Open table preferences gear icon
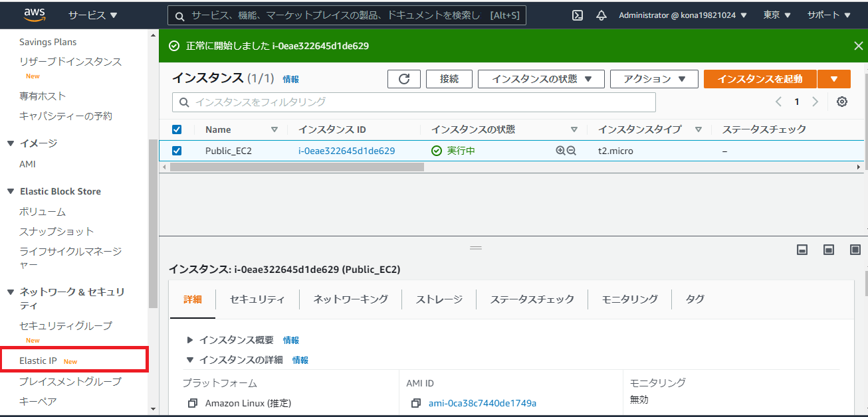The image size is (868, 417). [842, 102]
